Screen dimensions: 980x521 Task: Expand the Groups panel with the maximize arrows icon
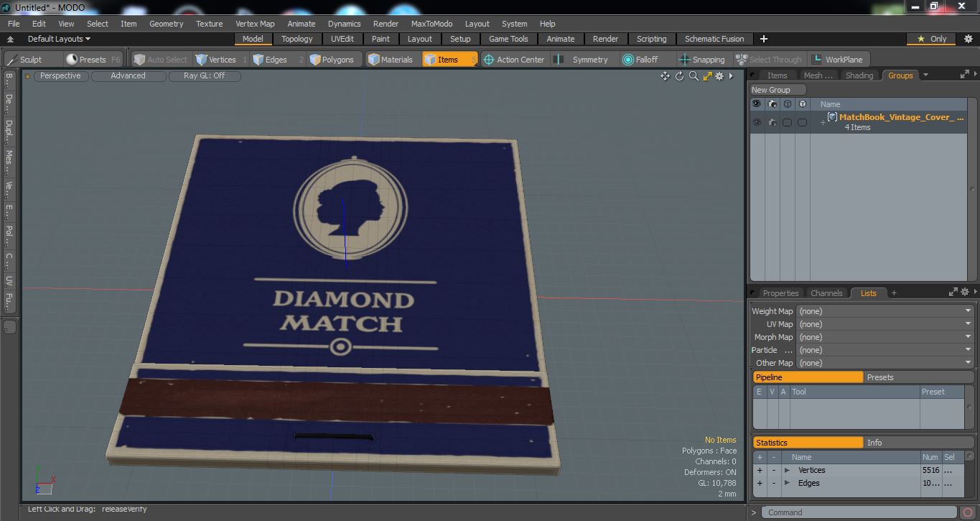(964, 75)
